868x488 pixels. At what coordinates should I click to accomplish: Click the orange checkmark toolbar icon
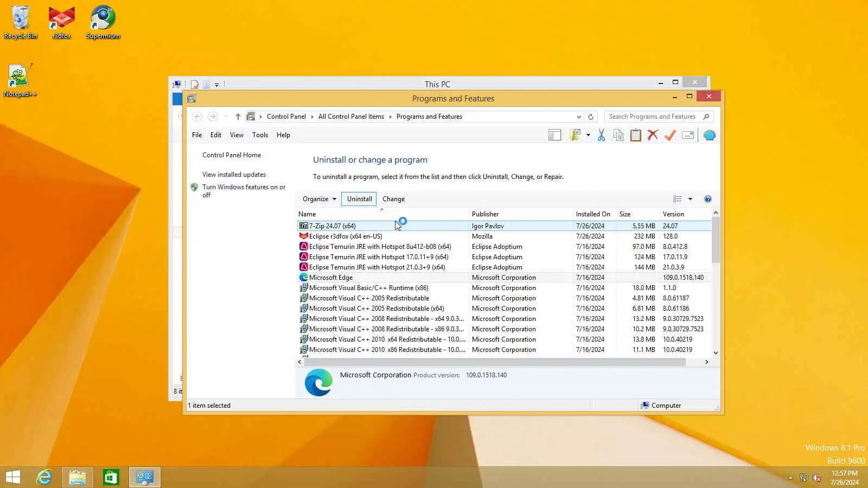point(671,135)
